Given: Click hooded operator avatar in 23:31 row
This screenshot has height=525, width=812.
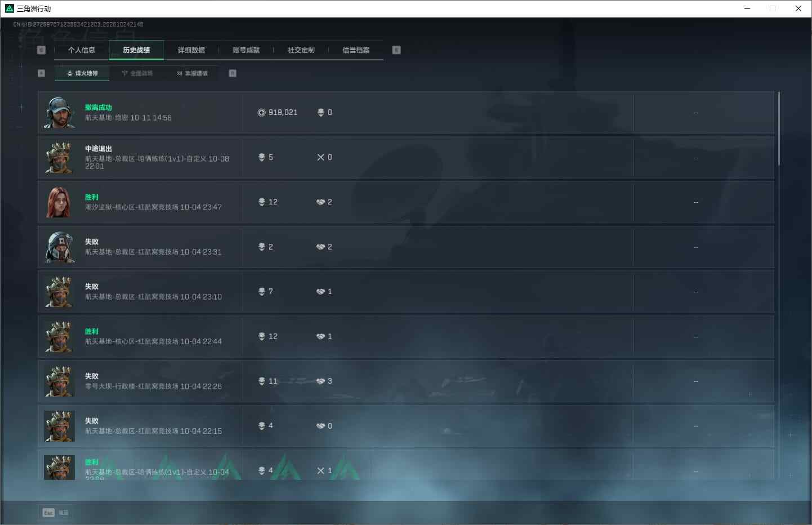Looking at the screenshot, I should tap(60, 247).
